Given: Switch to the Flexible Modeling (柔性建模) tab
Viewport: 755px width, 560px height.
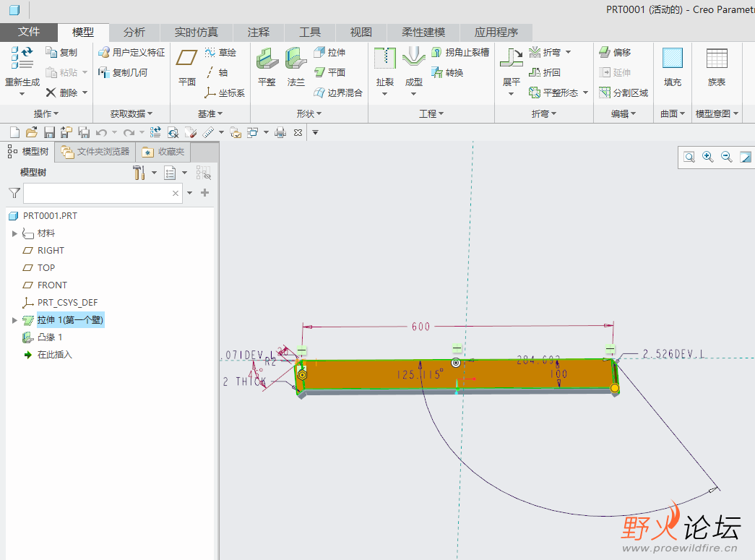Looking at the screenshot, I should pyautogui.click(x=423, y=33).
